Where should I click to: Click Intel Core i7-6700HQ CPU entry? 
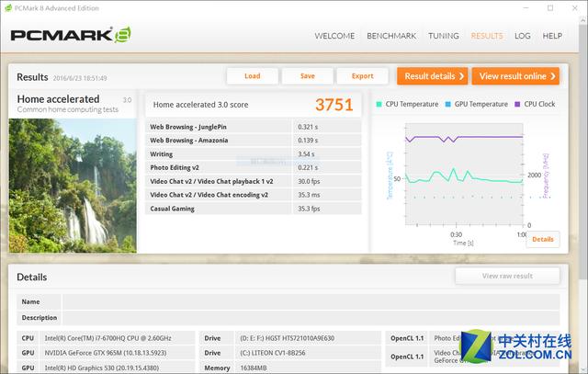[x=108, y=338]
